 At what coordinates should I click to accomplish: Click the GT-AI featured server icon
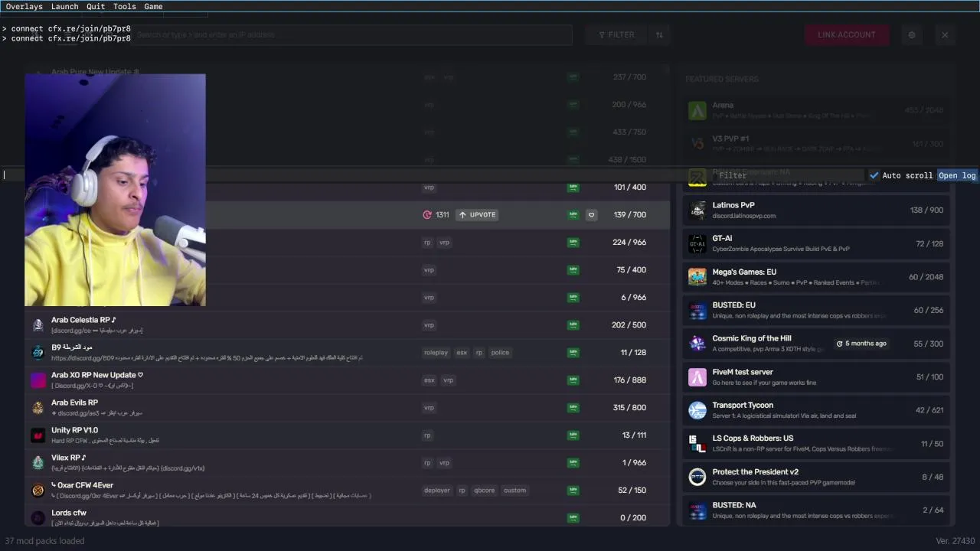point(697,243)
